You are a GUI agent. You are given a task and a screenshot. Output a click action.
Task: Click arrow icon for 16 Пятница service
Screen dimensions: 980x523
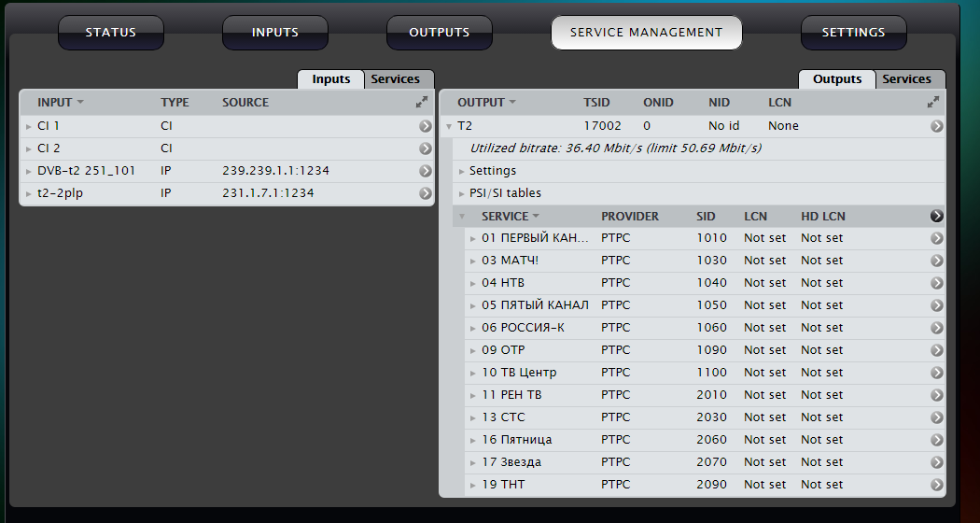click(937, 440)
